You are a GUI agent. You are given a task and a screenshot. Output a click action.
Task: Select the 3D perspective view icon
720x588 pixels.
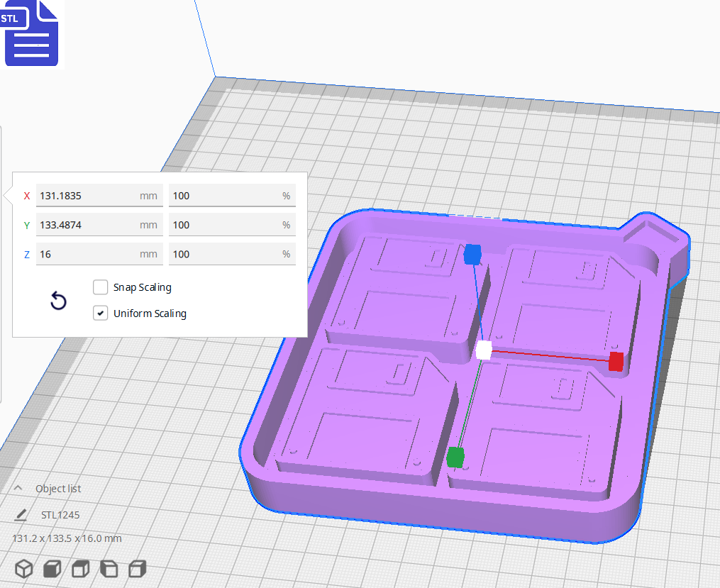23,568
